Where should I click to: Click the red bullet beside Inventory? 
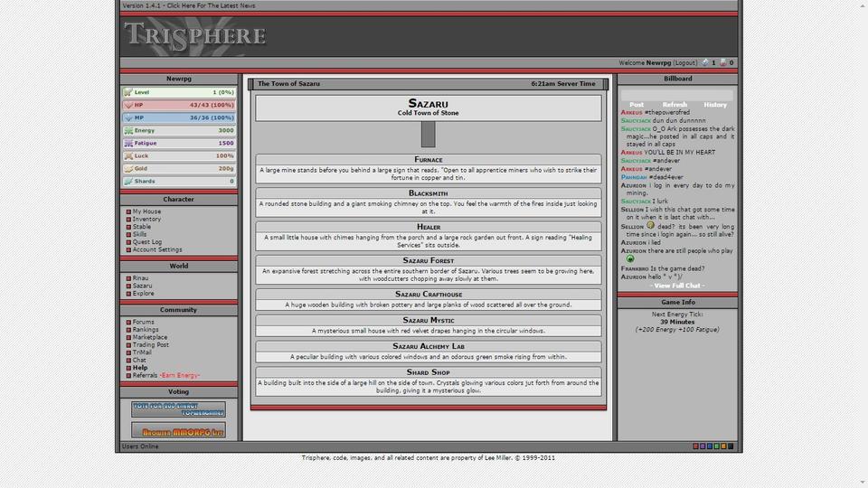(128, 220)
